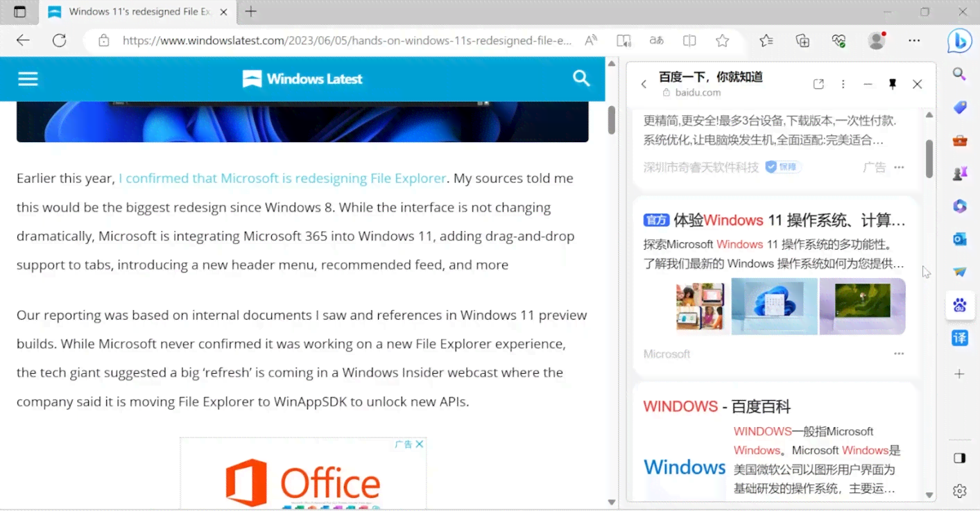Viewport: 980px width, 511px height.
Task: Click the address bar URL field
Action: tap(347, 40)
